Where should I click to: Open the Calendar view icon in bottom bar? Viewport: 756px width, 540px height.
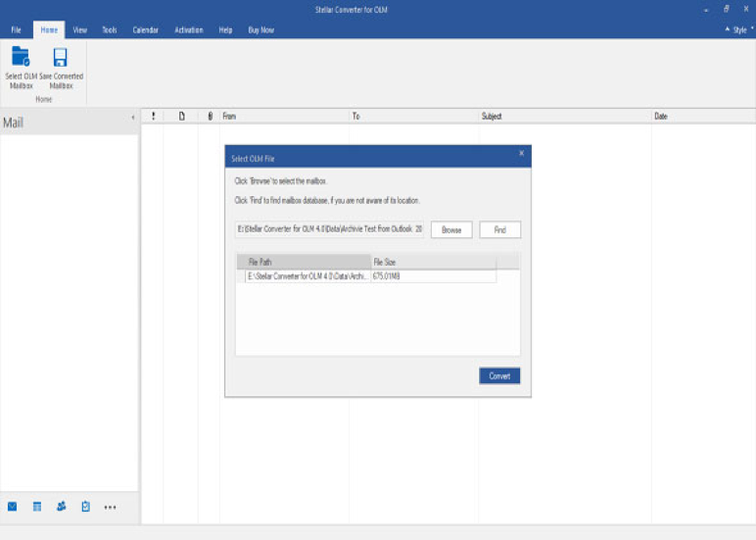point(37,507)
